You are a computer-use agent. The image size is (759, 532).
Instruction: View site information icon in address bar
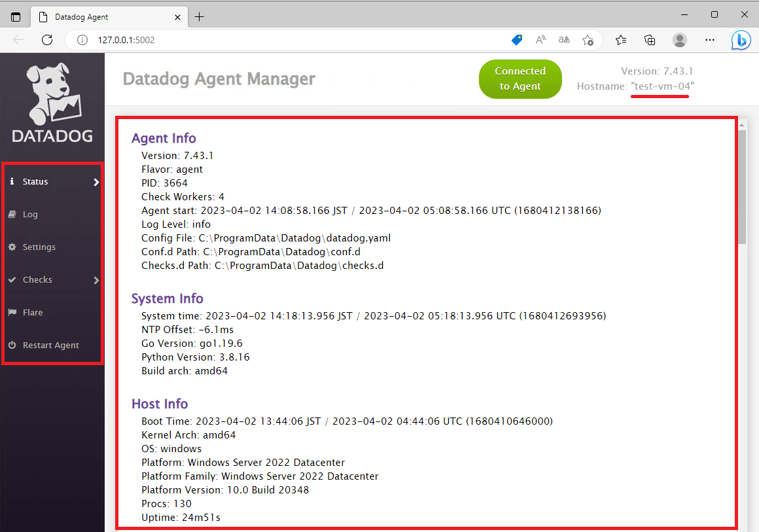point(82,40)
